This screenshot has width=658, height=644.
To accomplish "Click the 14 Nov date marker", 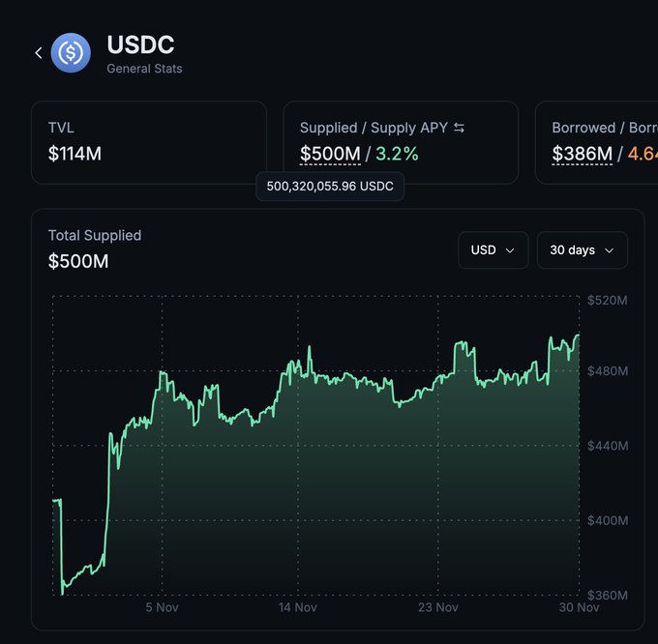I will click(x=298, y=607).
